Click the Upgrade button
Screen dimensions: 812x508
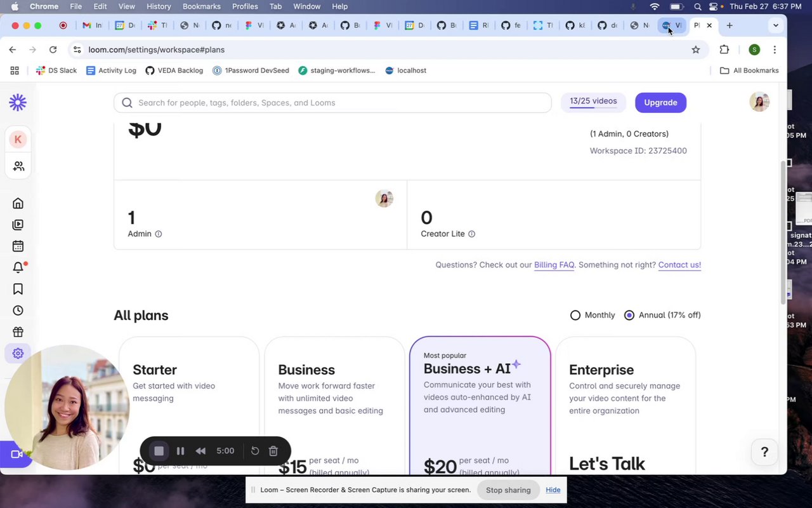(x=660, y=102)
